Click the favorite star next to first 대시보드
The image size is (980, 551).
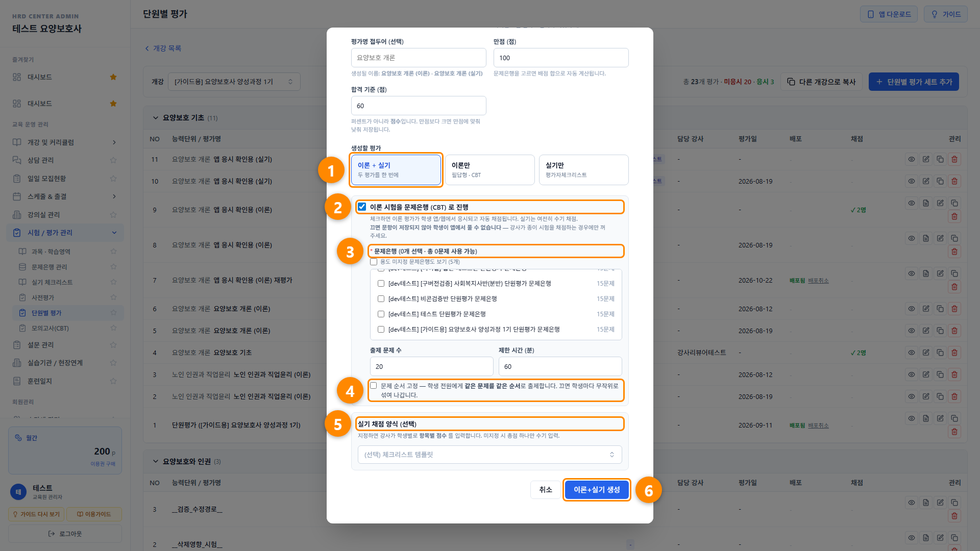[113, 77]
